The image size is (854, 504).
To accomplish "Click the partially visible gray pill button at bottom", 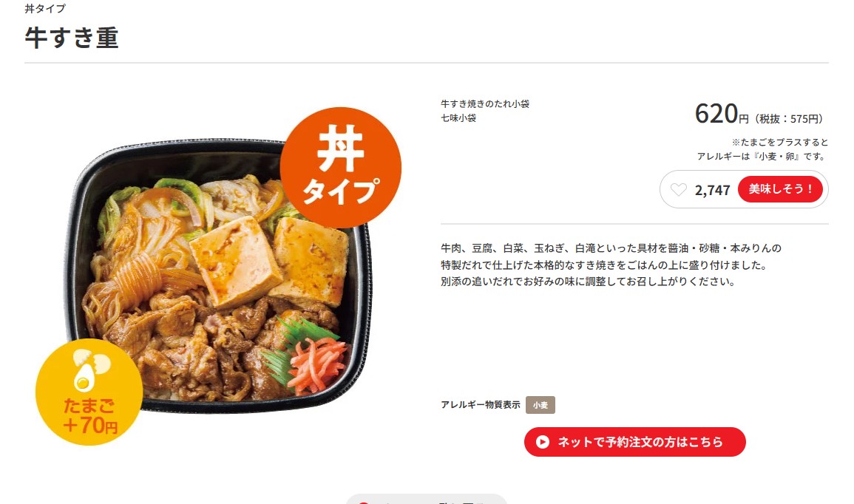I will 427,499.
